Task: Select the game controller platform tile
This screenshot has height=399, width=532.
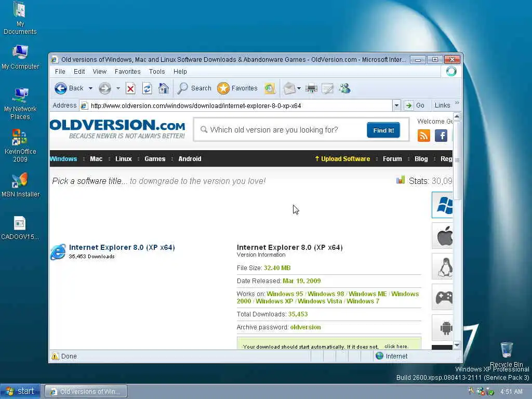Action: tap(443, 297)
